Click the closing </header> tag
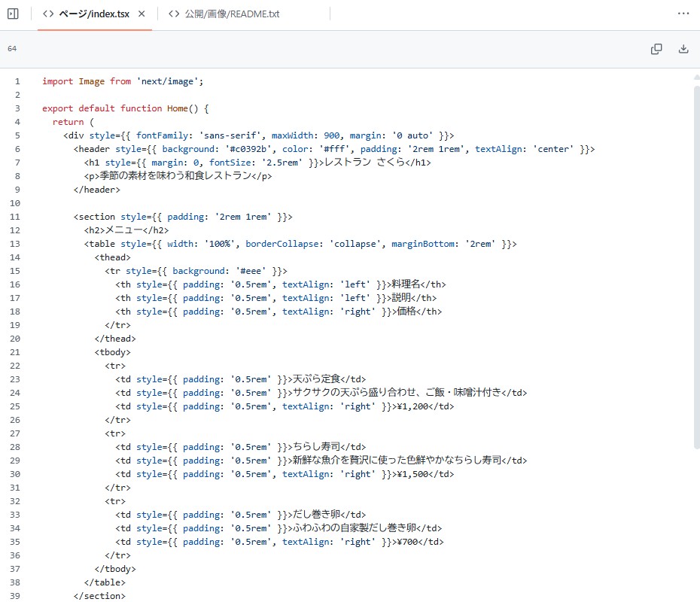Viewport: 700px width, 602px height. click(x=97, y=190)
